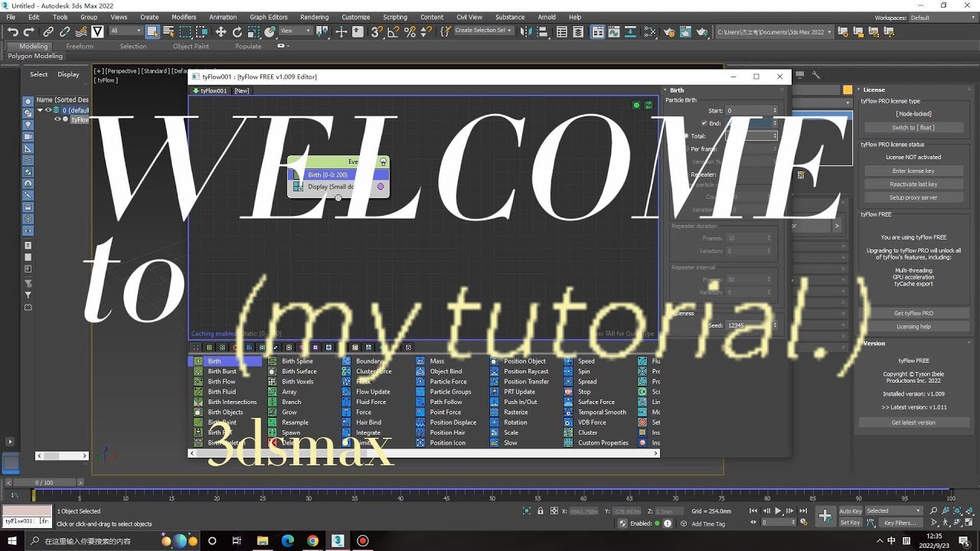
Task: Toggle the green tyFlow enable indicator in editor
Action: [636, 105]
